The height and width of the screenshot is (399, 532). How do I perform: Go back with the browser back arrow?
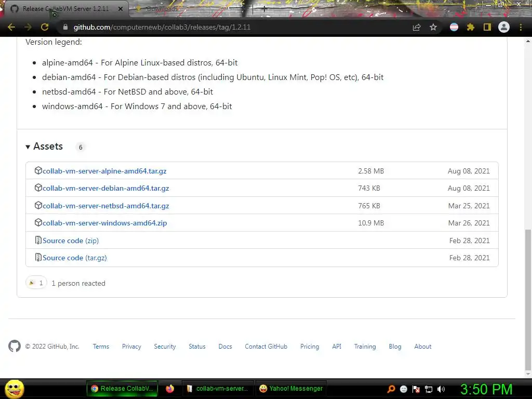tap(11, 27)
